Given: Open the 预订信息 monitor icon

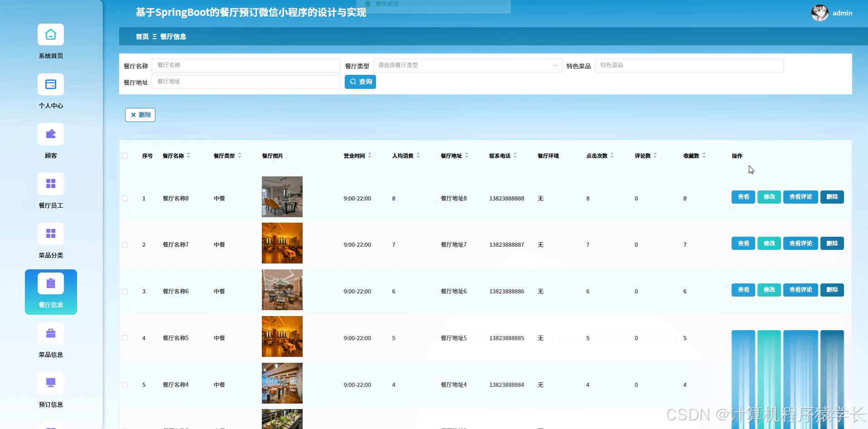Looking at the screenshot, I should click(51, 383).
